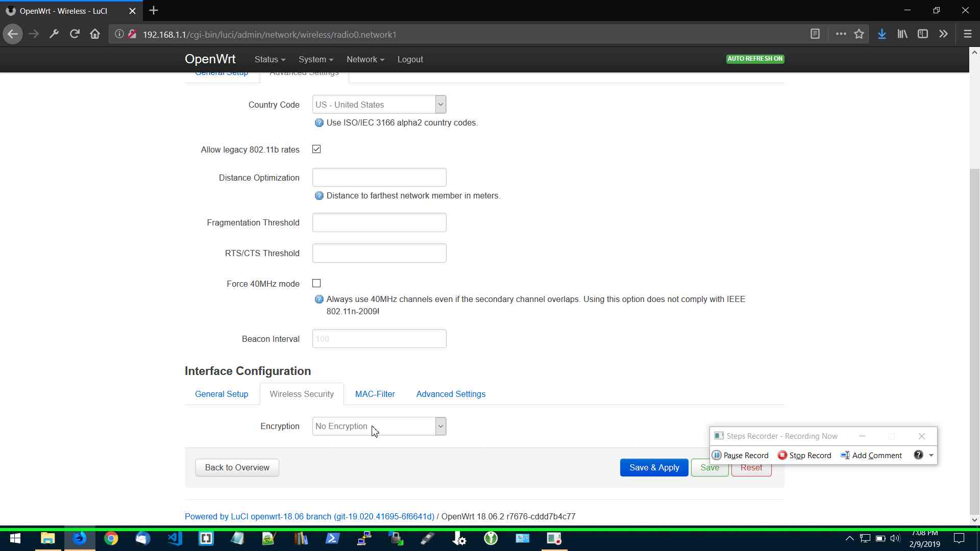Open PowerShell from taskbar
The height and width of the screenshot is (551, 980).
tap(333, 539)
